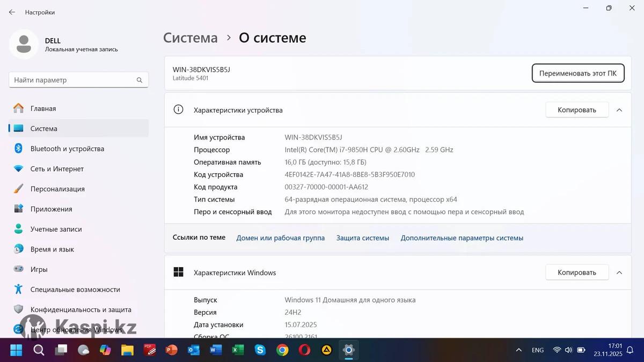Screen dimensions: 644x362
Task: Open Специальные возможности settings
Action: (x=75, y=290)
